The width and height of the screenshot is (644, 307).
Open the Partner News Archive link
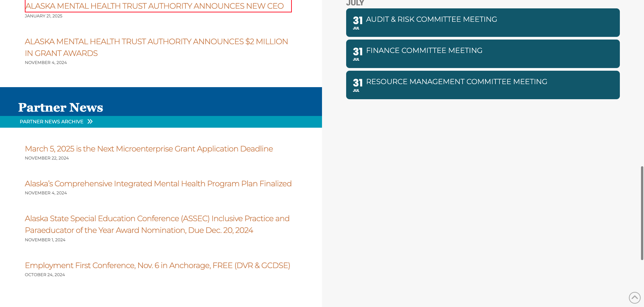click(52, 122)
